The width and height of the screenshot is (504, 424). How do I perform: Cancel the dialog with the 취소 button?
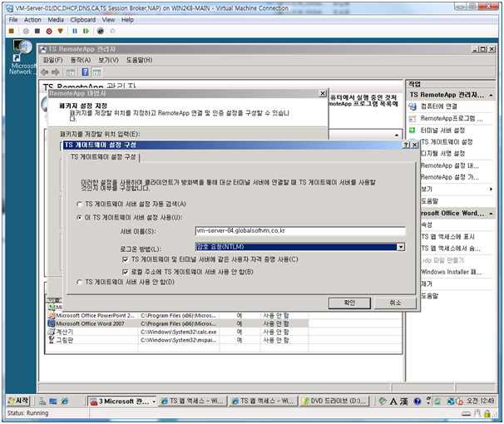395,303
